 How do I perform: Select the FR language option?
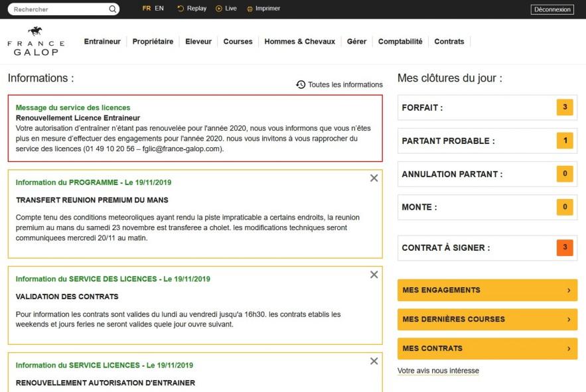[145, 9]
